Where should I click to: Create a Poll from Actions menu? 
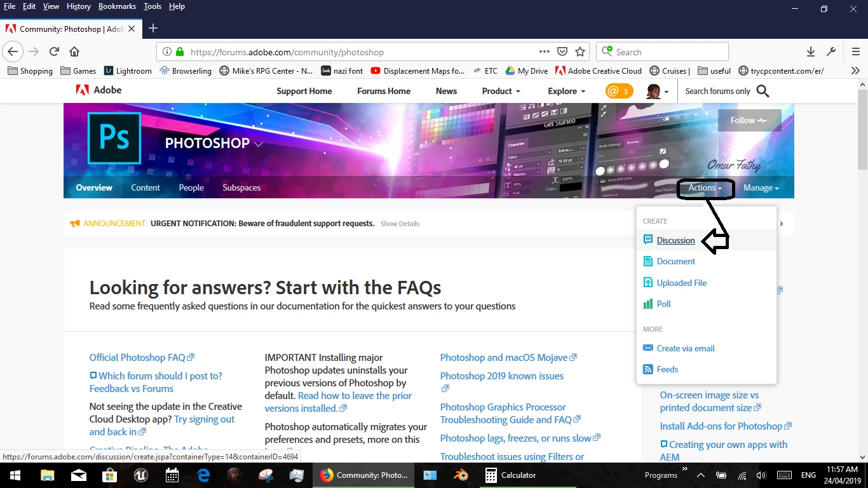tap(663, 304)
